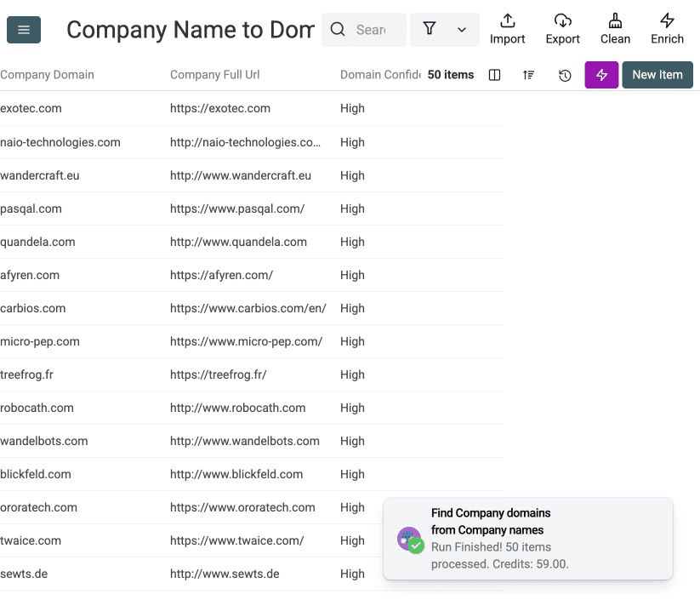Click the search magnifier icon
This screenshot has width=700, height=600.
pos(338,30)
